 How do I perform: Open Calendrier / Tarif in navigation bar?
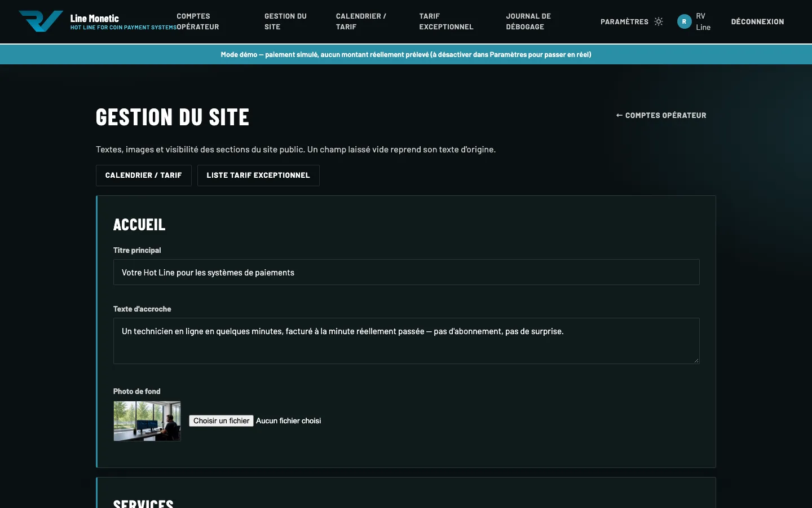click(361, 21)
